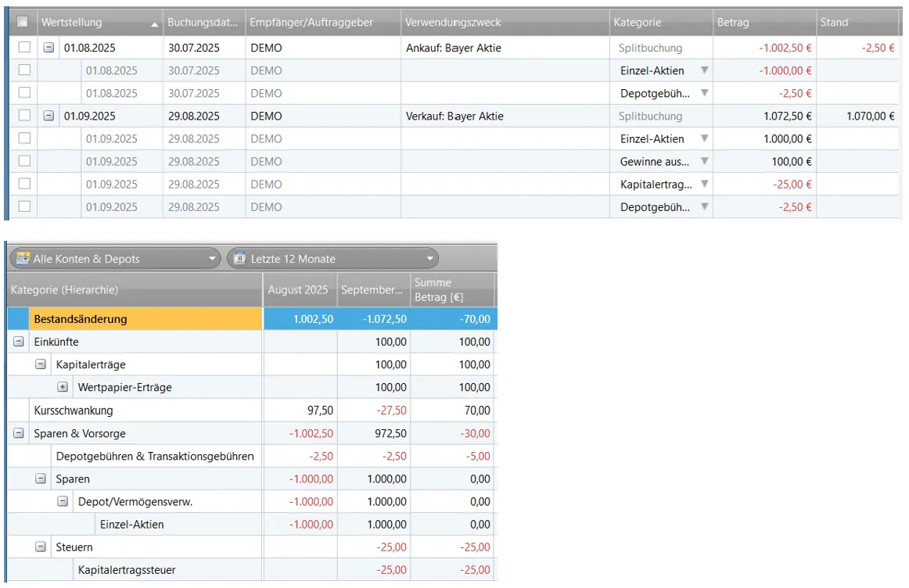Open the Alle Konten & Depots dropdown
909x588 pixels.
click(x=211, y=259)
